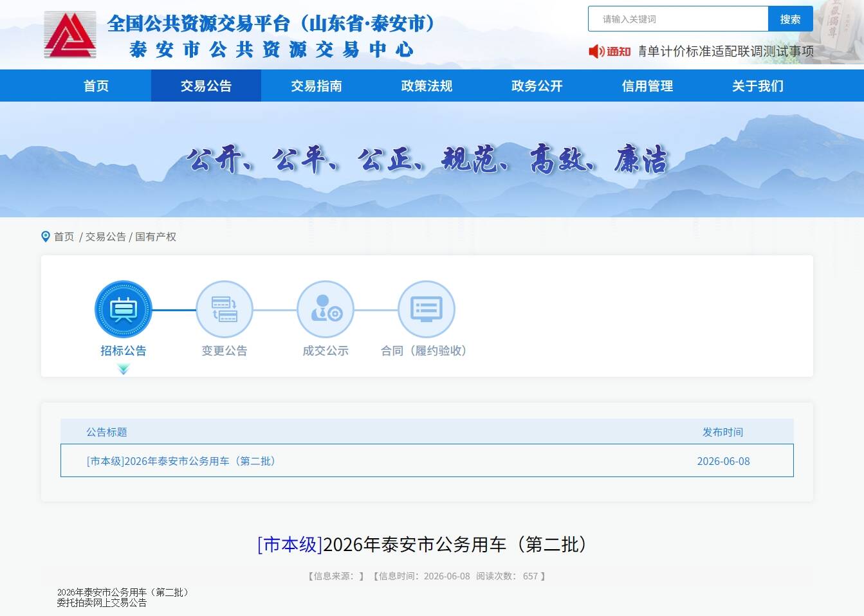
Task: Go to 首页 via breadcrumb
Action: 64,237
